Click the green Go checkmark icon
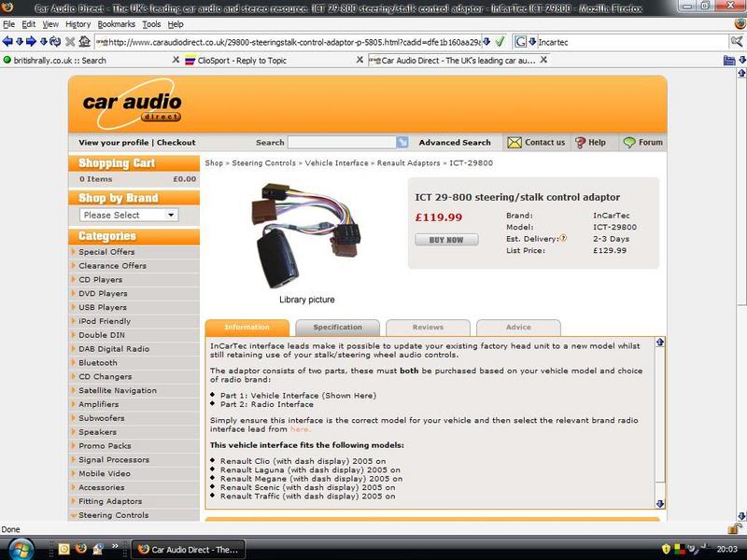The width and height of the screenshot is (747, 560). 500,42
